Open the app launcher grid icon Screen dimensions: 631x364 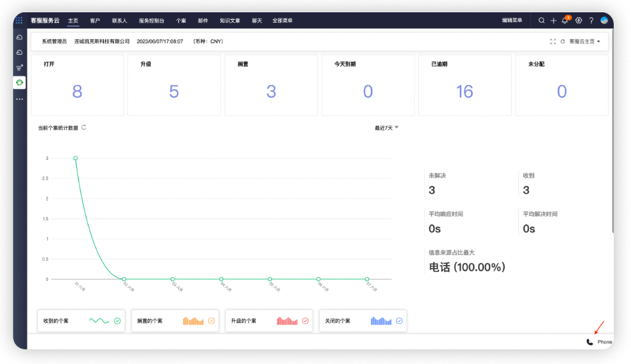pos(19,20)
